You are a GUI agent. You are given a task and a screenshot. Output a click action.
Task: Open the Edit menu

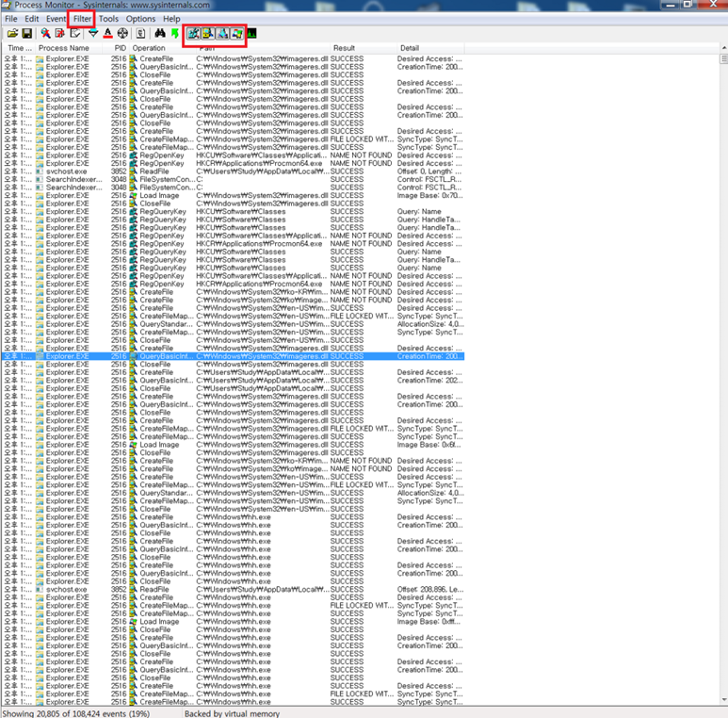pos(32,19)
